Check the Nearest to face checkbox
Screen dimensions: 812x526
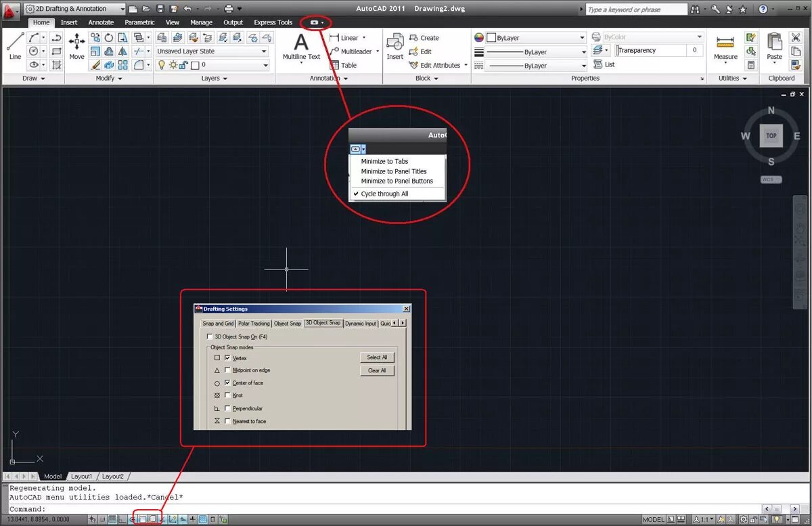227,421
